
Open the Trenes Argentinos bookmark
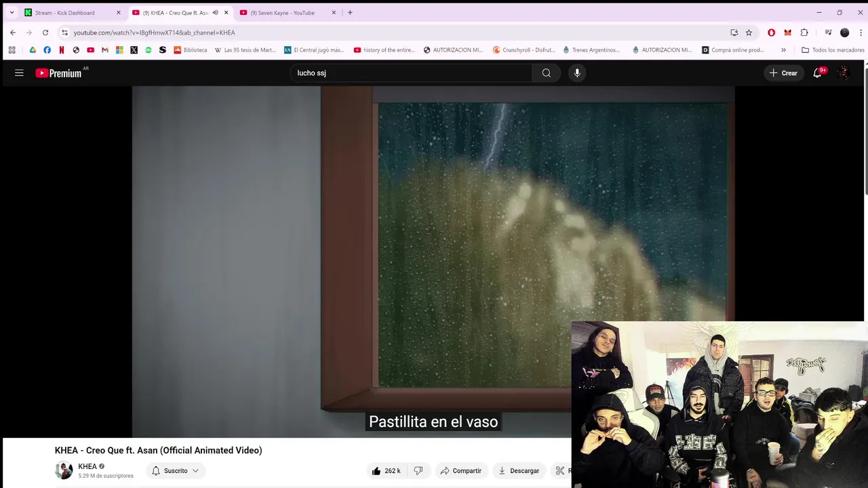[591, 50]
